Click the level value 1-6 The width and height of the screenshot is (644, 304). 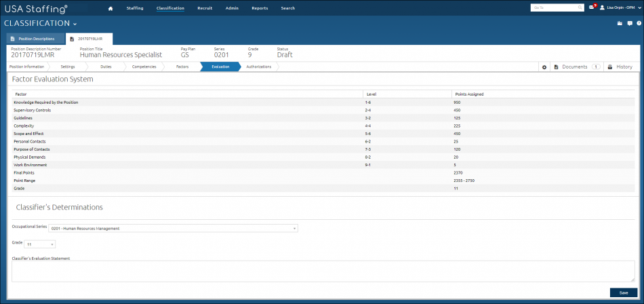click(x=369, y=102)
